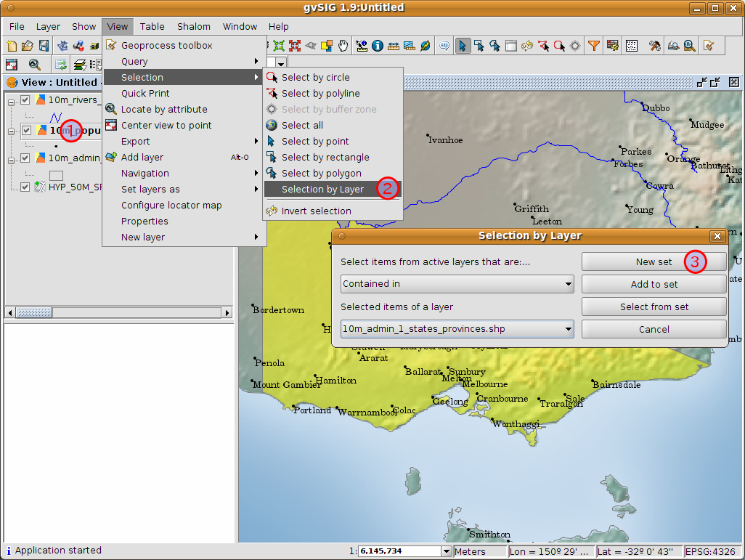The image size is (745, 560).
Task: Open the 10m_admin_1_states_provinces.shp layer dropdown
Action: [x=457, y=329]
